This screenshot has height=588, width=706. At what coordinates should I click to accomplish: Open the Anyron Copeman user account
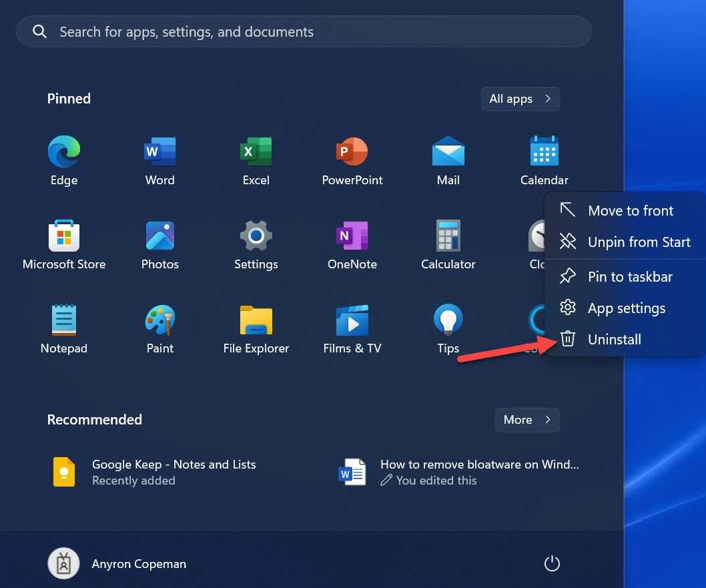coord(117,564)
